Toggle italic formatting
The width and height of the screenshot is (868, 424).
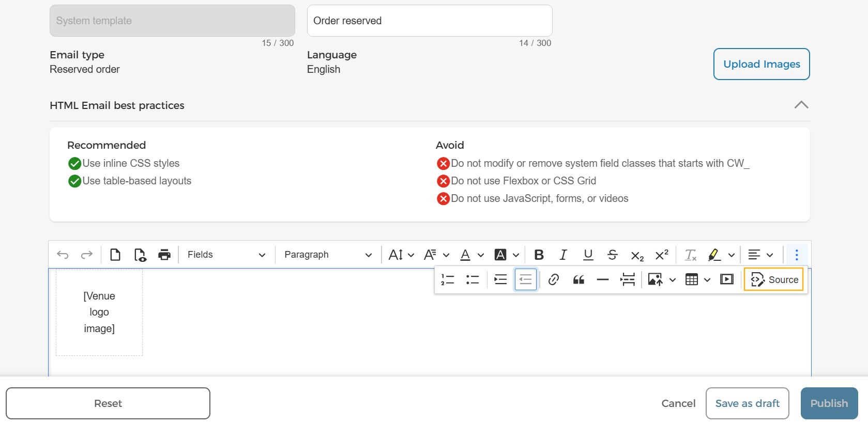pyautogui.click(x=564, y=255)
